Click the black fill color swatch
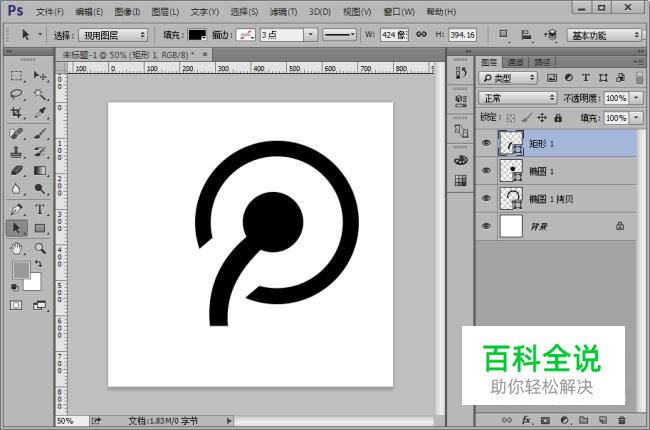Screen dimensions: 650x430 pos(197,35)
